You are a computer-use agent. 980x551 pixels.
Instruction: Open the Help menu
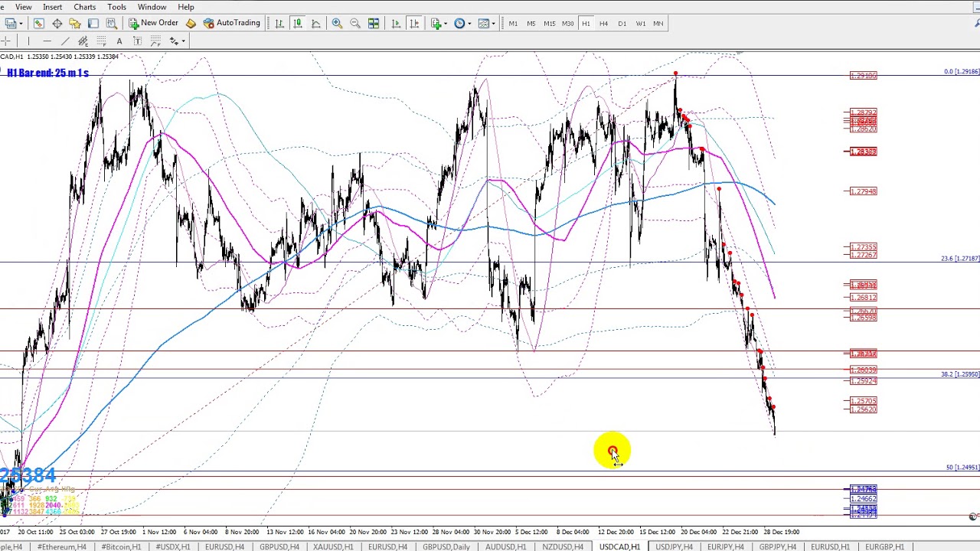[x=186, y=7]
